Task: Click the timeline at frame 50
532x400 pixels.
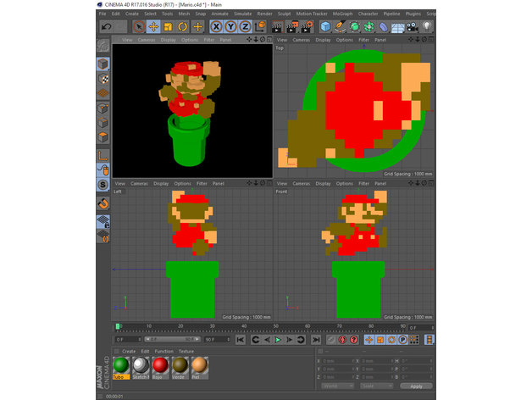Action: (275, 327)
